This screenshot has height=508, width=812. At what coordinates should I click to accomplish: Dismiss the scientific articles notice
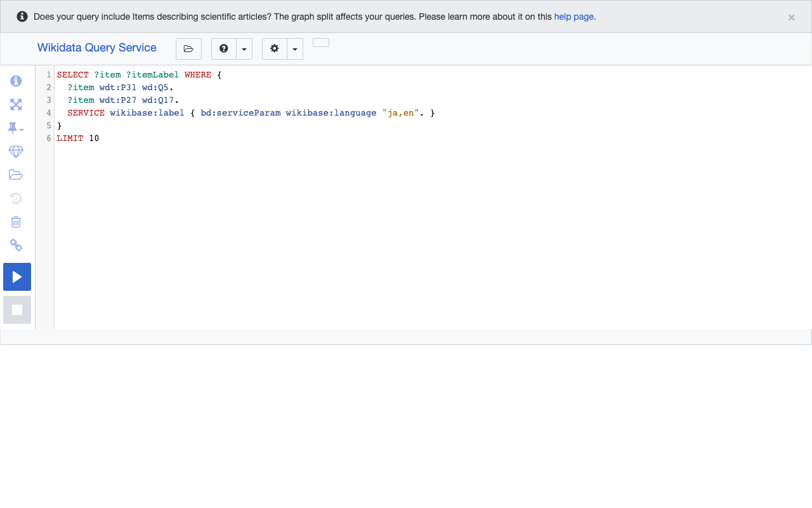[x=791, y=17]
